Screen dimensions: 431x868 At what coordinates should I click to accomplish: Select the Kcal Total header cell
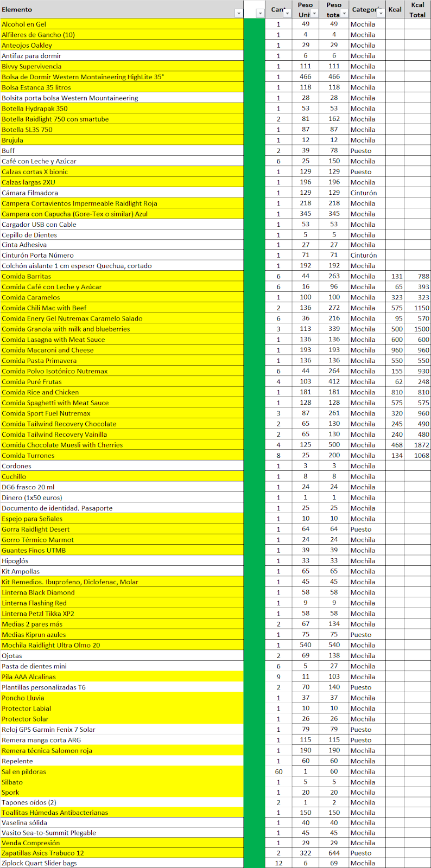coord(417,9)
